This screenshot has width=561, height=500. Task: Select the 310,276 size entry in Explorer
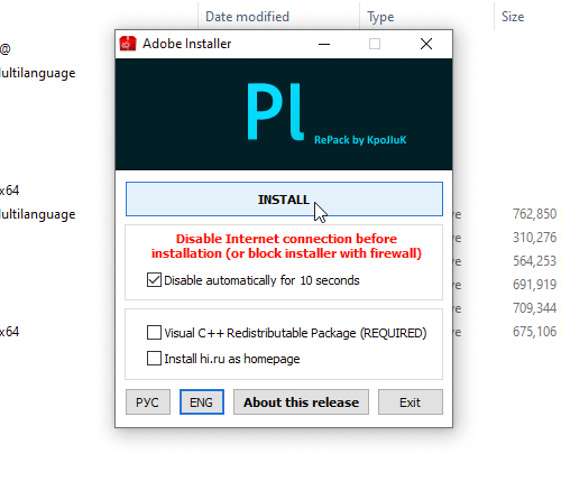(x=535, y=237)
